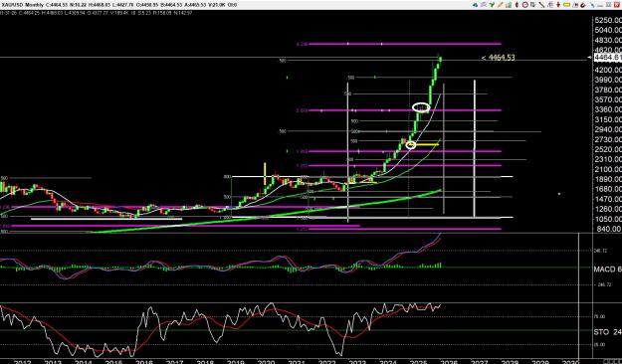Click the 2024 label on time axis
This screenshot has width=622, height=364.
[387, 362]
